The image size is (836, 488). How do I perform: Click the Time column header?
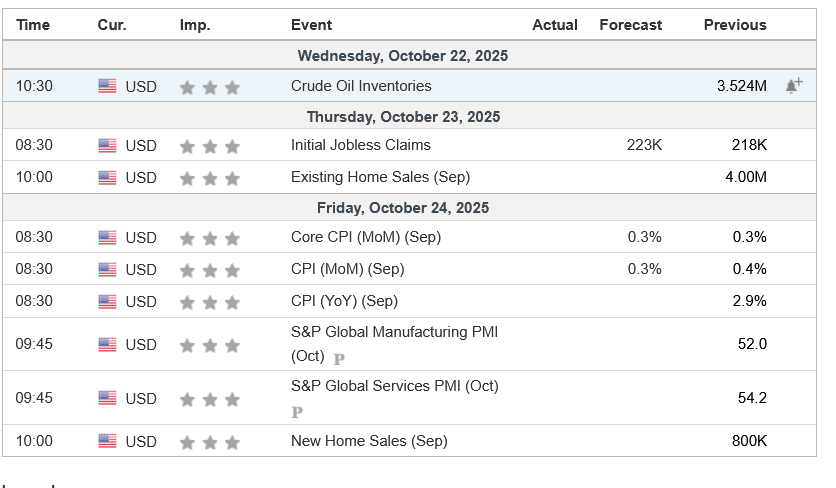pos(33,25)
